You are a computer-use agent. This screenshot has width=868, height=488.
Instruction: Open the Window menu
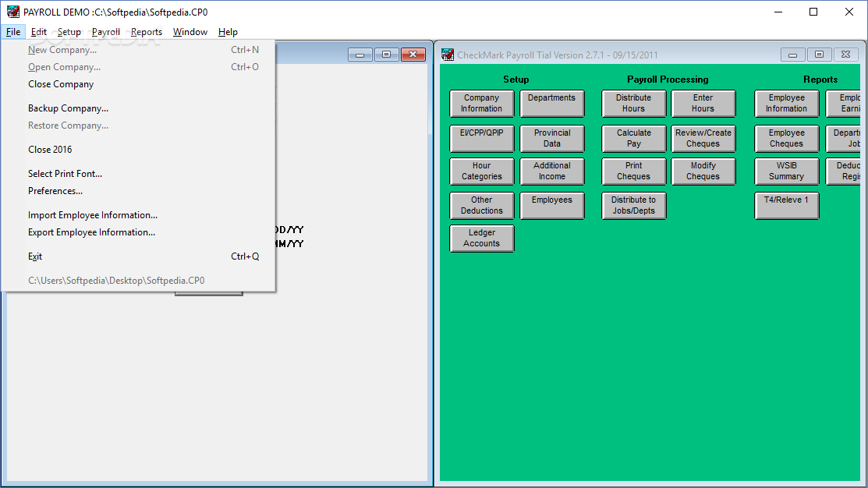(x=190, y=32)
